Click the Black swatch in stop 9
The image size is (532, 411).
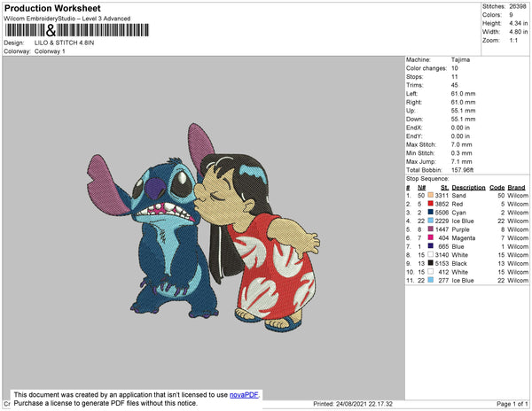431,263
